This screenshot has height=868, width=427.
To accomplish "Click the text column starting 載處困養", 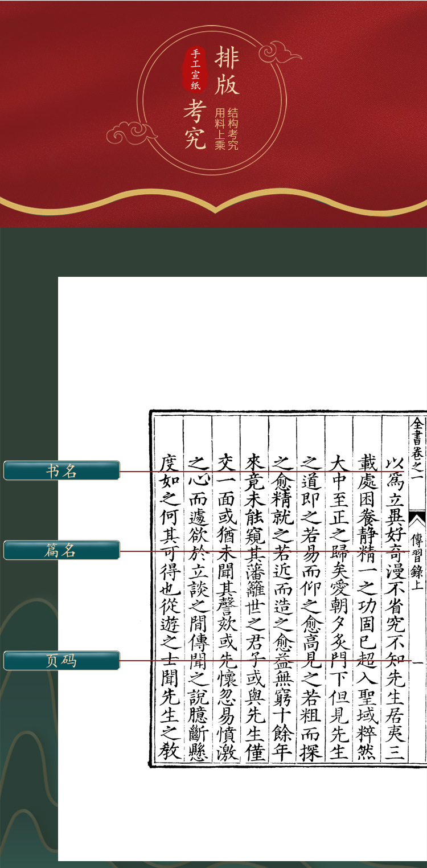I will (367, 607).
